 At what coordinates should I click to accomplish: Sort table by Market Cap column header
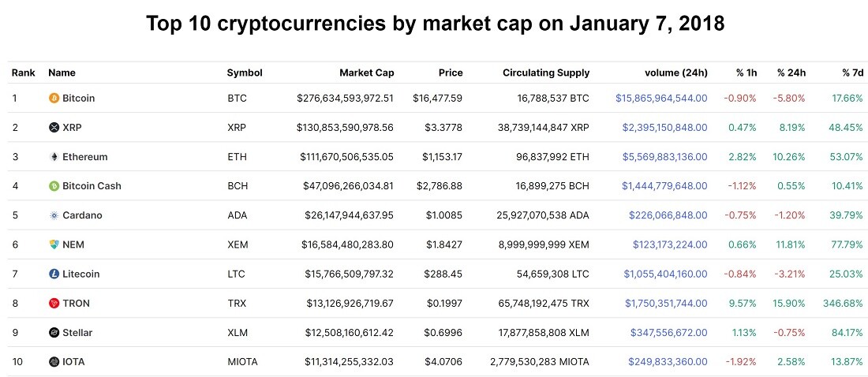tap(366, 73)
